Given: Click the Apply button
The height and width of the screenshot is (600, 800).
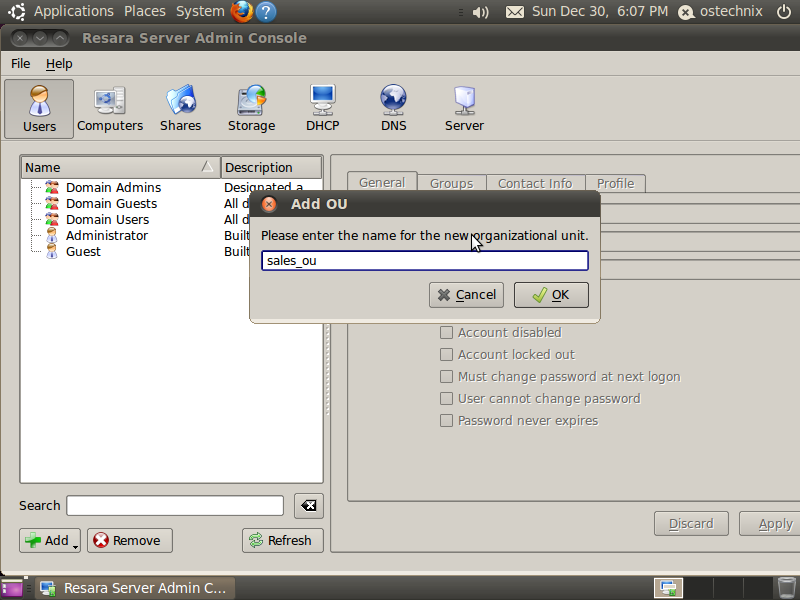Looking at the screenshot, I should pos(770,524).
